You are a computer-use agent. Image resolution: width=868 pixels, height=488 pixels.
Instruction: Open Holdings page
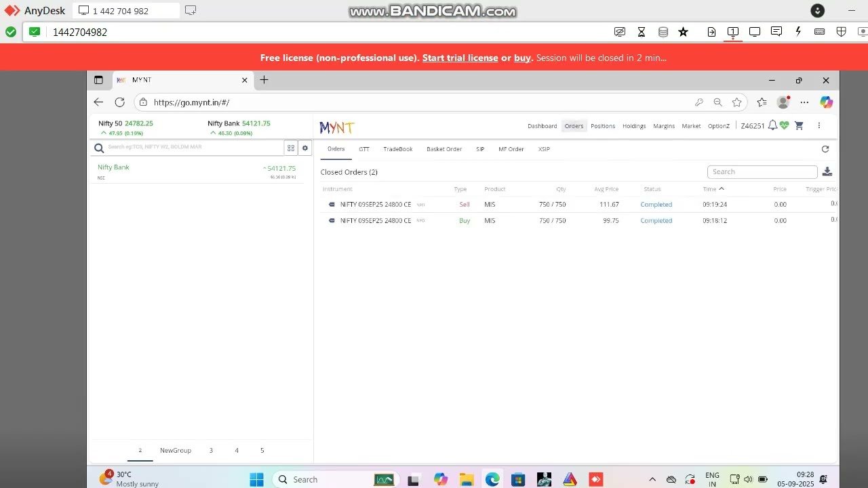click(634, 126)
